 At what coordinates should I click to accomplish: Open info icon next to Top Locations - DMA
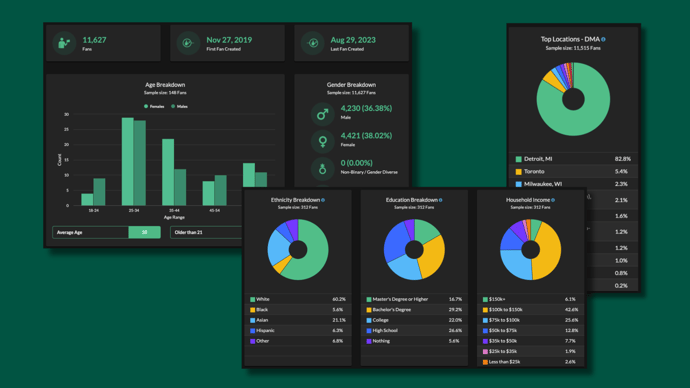click(x=603, y=39)
